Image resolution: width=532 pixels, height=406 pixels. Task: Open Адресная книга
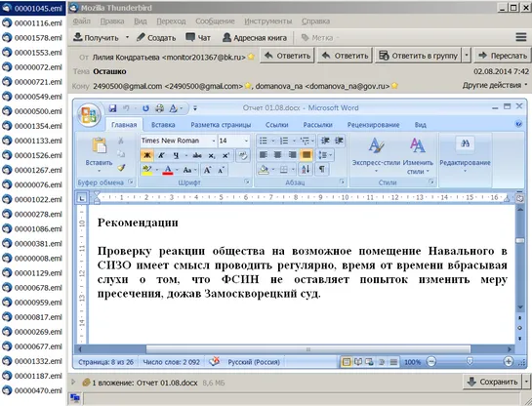[x=255, y=38]
